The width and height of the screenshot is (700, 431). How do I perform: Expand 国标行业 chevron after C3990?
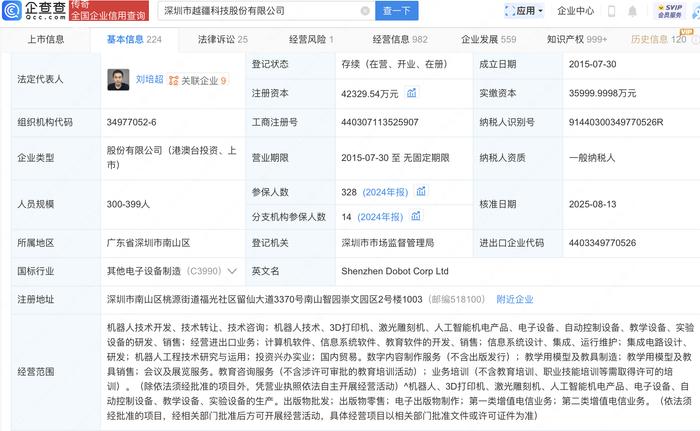pyautogui.click(x=232, y=271)
